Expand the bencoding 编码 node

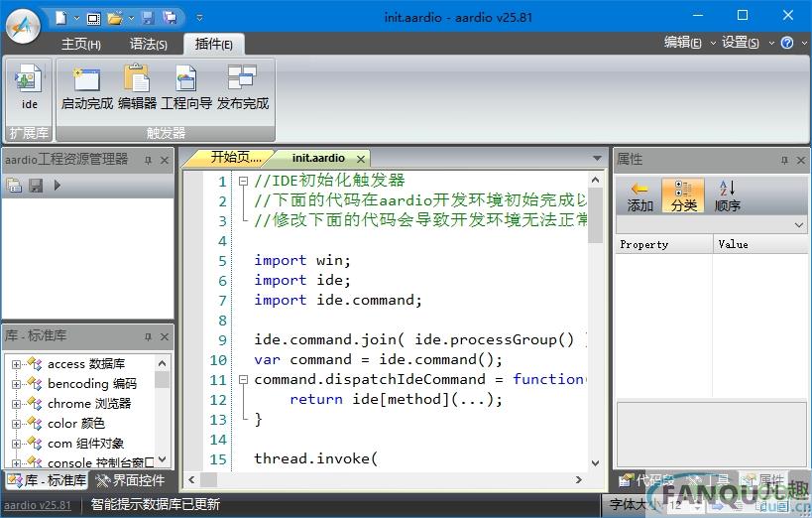click(16, 384)
